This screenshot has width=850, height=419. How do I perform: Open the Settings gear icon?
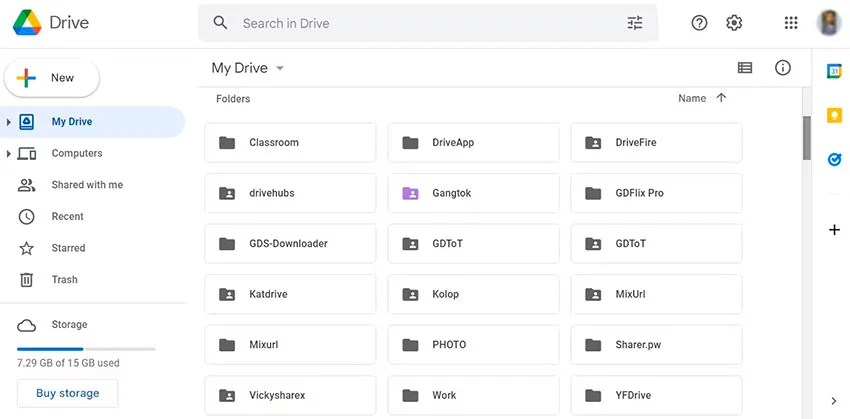734,23
